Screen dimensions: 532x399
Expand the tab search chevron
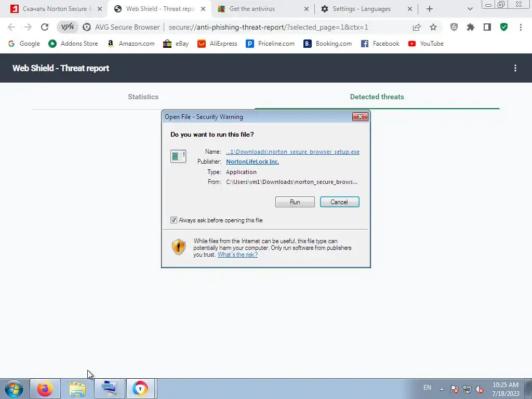tap(470, 9)
